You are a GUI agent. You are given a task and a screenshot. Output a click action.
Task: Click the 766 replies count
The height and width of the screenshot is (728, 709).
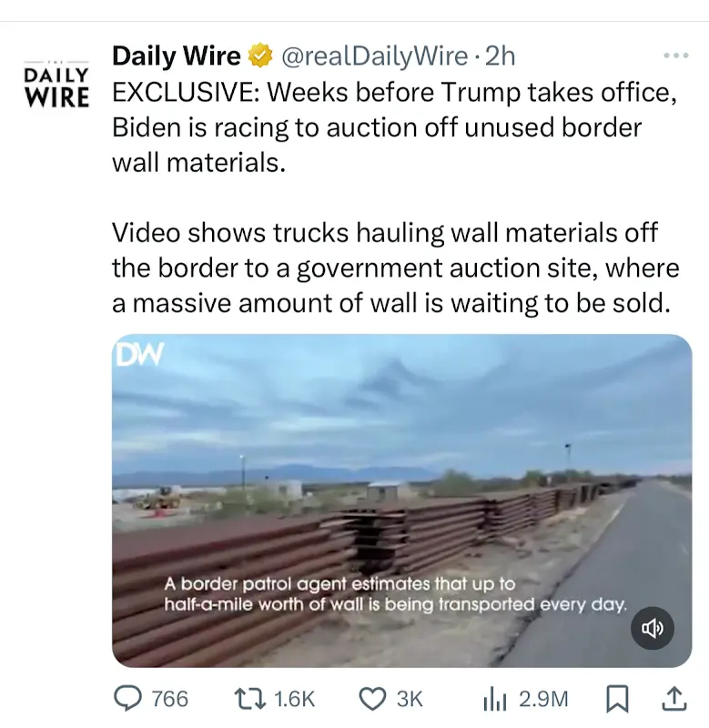[x=170, y=699]
